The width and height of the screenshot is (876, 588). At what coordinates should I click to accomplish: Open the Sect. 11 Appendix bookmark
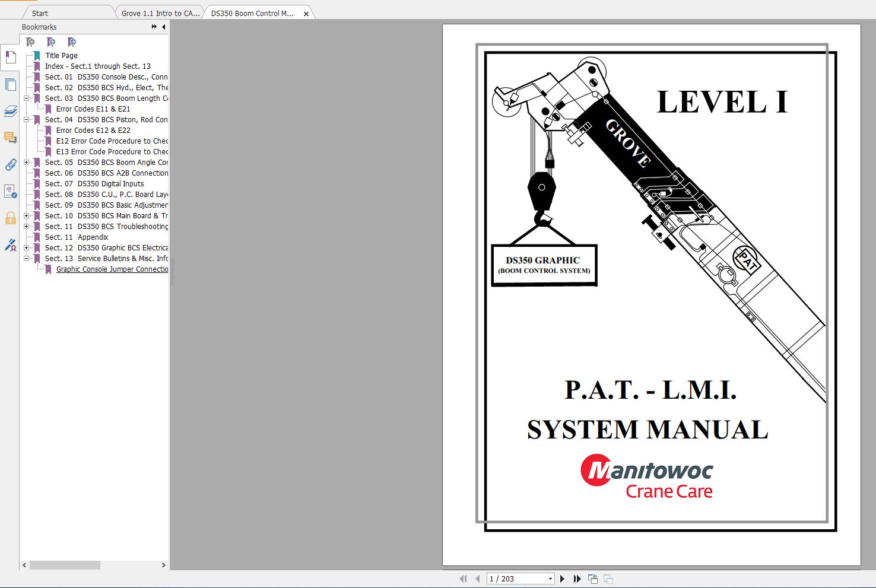point(77,237)
